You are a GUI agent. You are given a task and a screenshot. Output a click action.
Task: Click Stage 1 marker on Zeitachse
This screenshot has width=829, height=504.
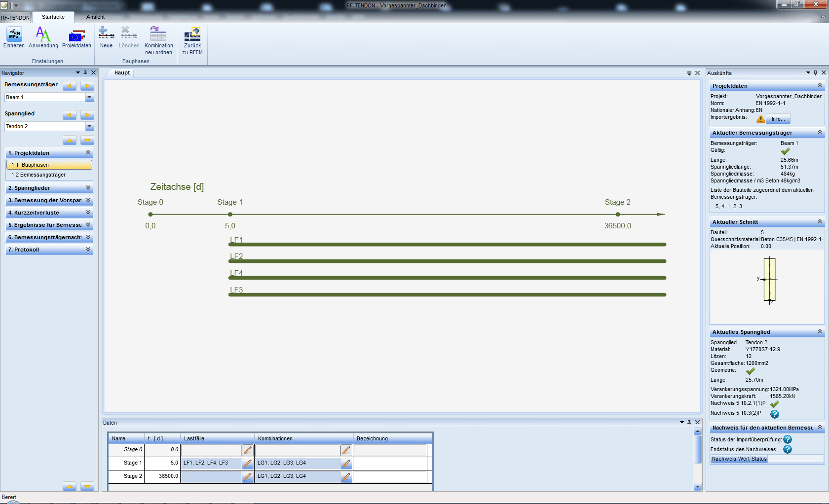tap(230, 215)
